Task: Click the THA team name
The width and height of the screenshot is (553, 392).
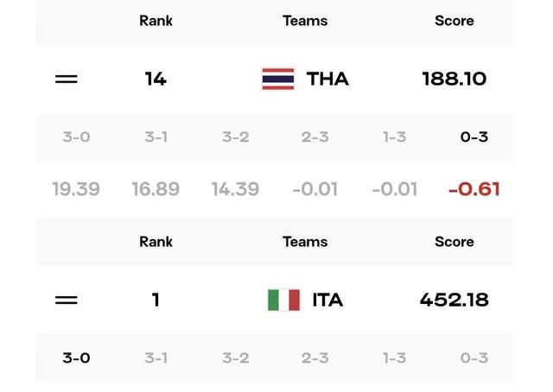Action: coord(327,79)
